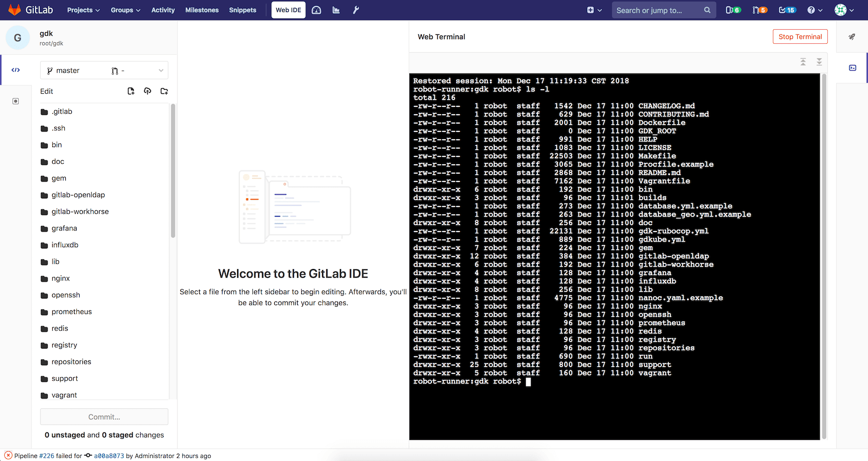Expand the grafana folder
The height and width of the screenshot is (461, 868).
click(x=104, y=228)
